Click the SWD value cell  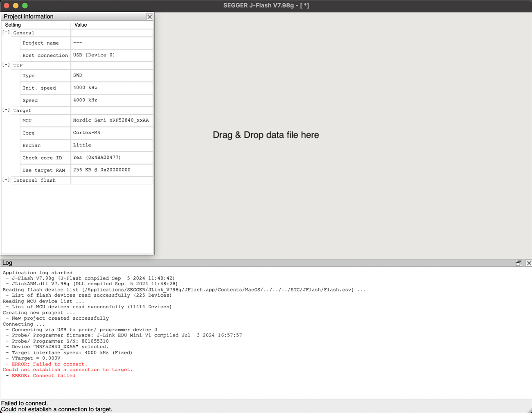click(112, 76)
